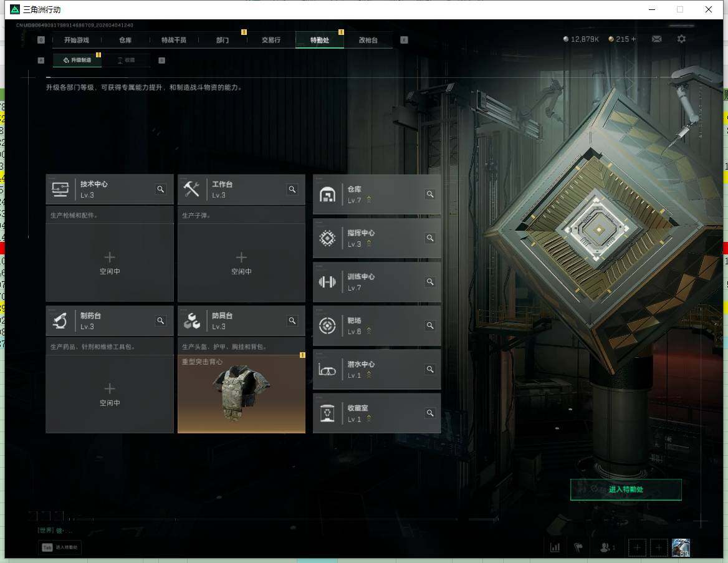Click the flag icon in bottom bar
728x563 pixels.
point(578,547)
